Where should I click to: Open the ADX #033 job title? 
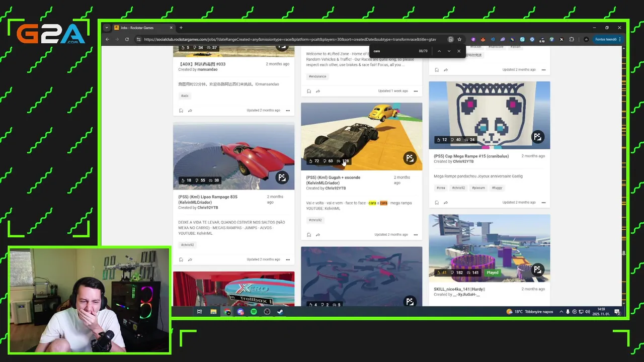(x=202, y=64)
